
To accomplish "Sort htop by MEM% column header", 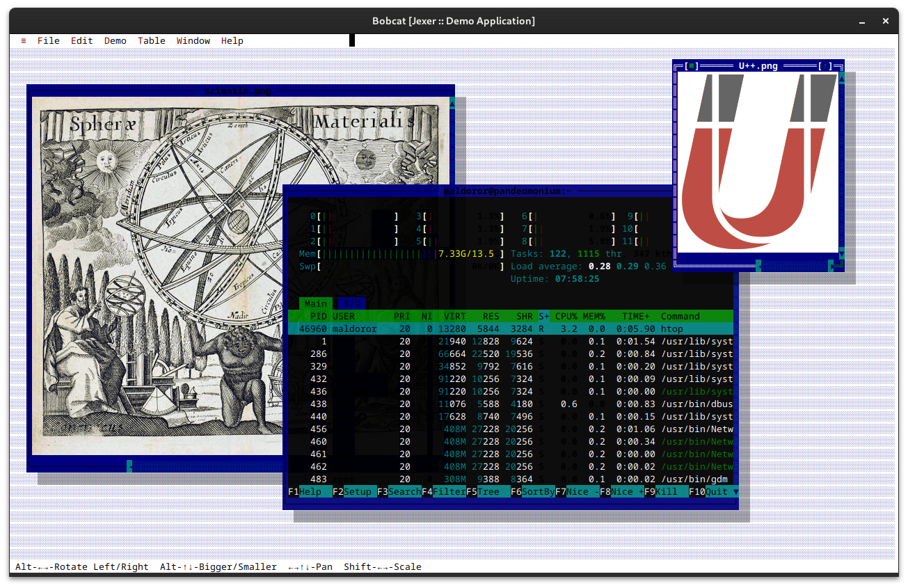I will (594, 317).
